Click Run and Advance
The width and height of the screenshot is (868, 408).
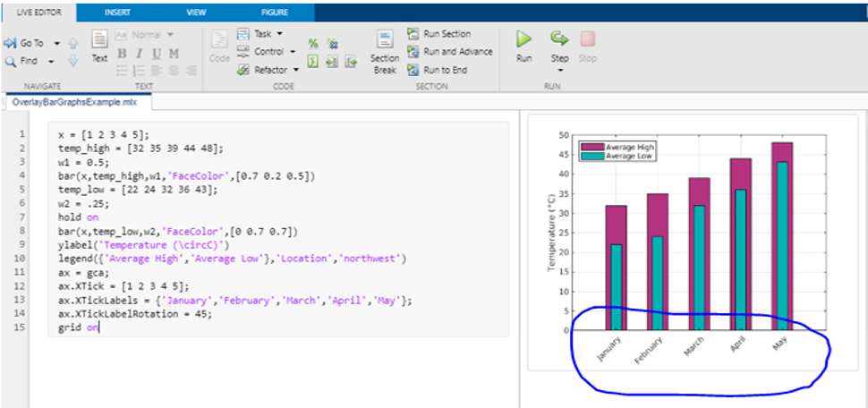coord(449,52)
